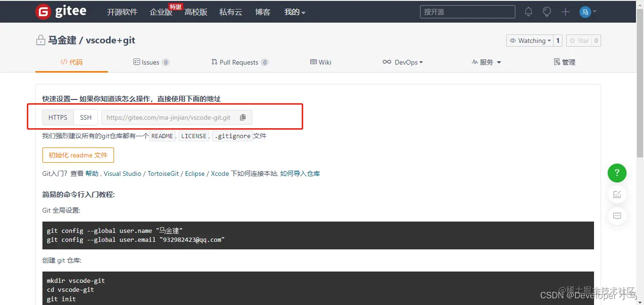The width and height of the screenshot is (644, 305).
Task: Open the chat message floating icon
Action: click(617, 216)
